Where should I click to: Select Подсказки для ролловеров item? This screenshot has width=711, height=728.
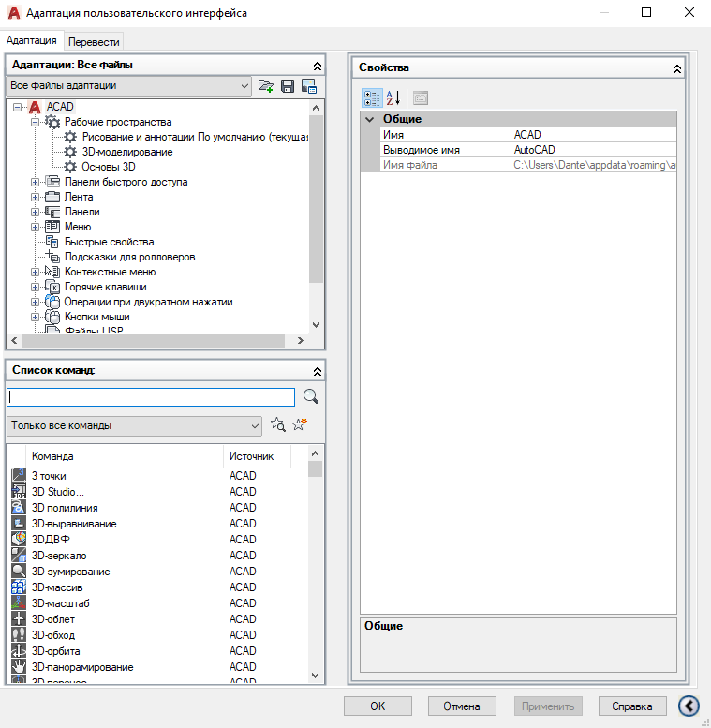[x=129, y=257]
